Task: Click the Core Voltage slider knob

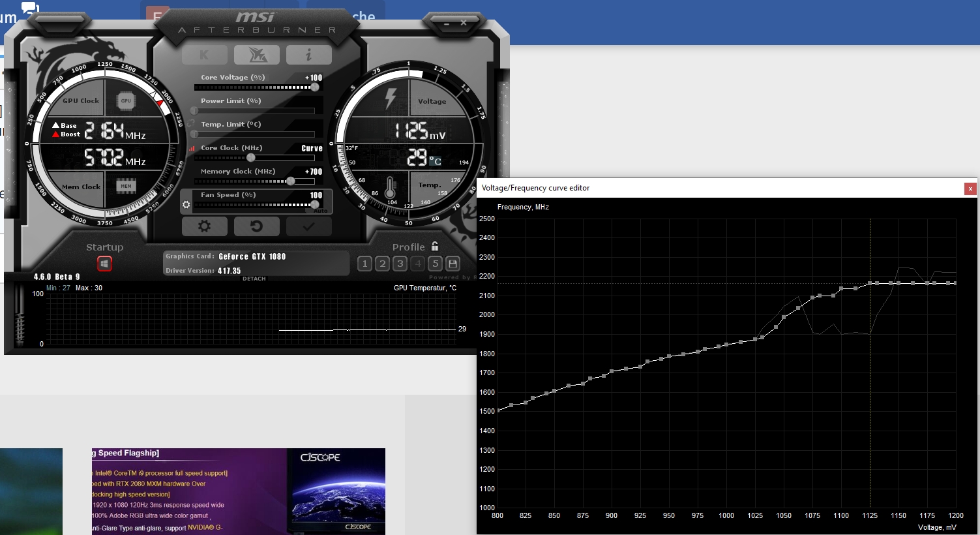Action: pos(315,87)
